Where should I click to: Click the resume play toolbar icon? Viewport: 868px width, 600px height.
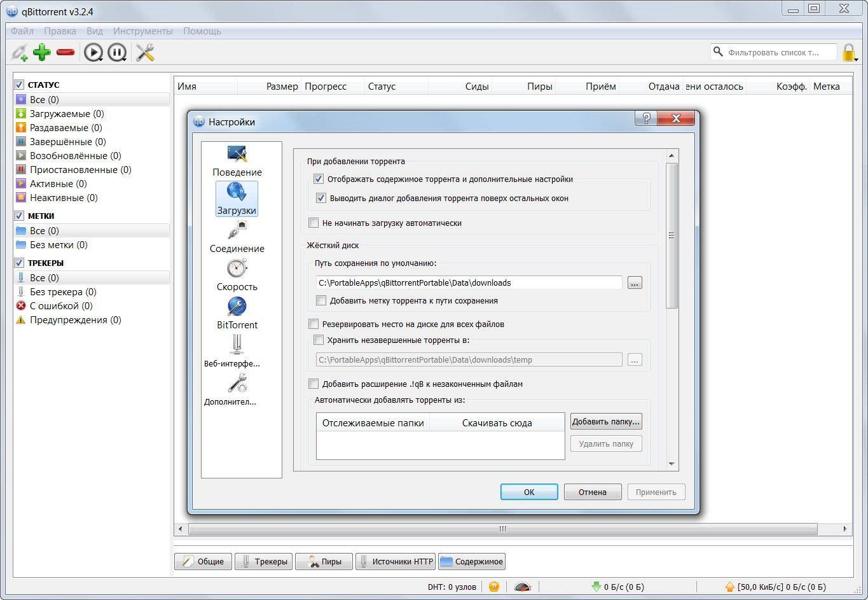93,52
